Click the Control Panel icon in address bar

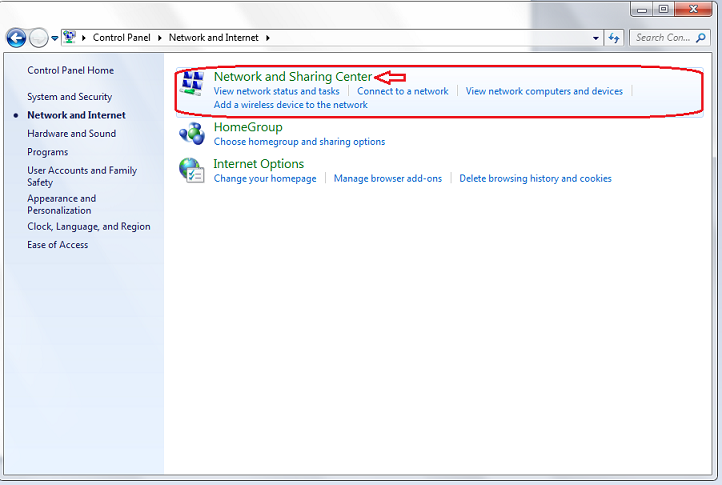click(x=70, y=38)
